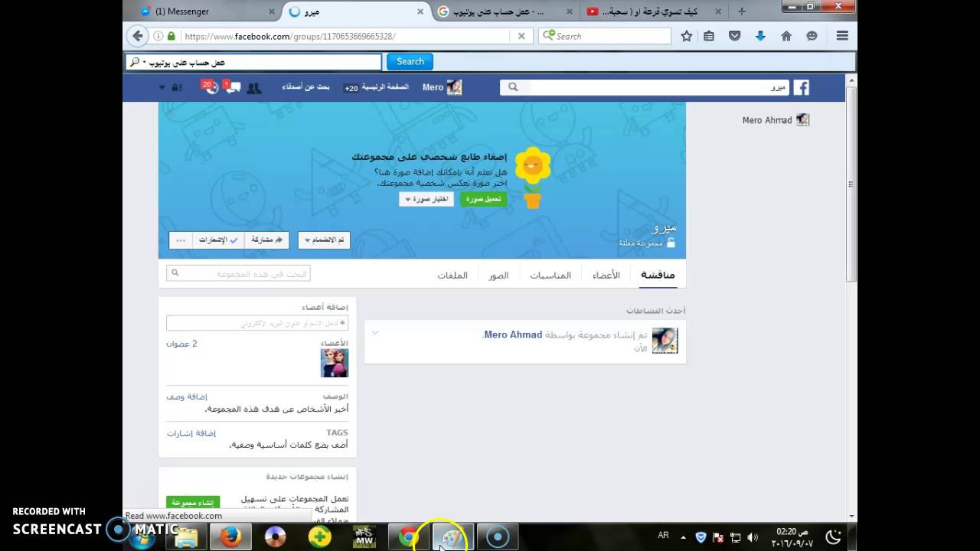
Task: Open Facebook messages icon with 1 badge
Action: [x=233, y=88]
